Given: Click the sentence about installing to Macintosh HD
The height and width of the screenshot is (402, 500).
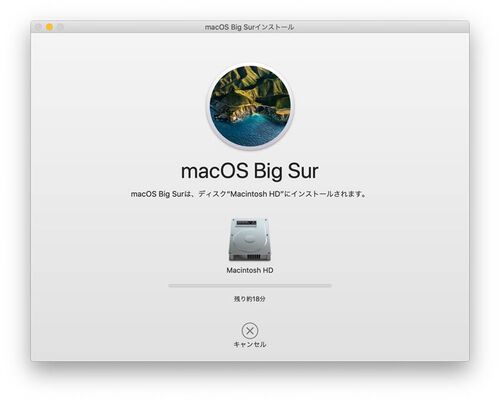Looking at the screenshot, I should (249, 194).
